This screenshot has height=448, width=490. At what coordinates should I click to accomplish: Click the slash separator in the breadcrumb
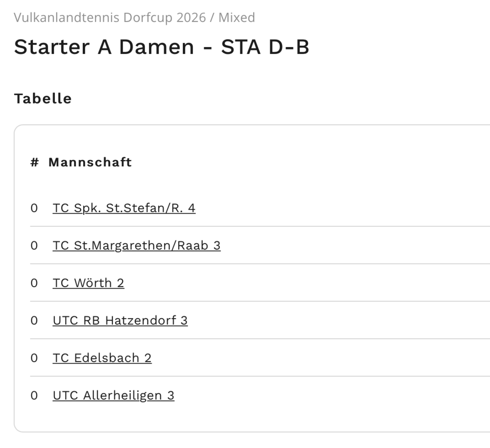(x=212, y=18)
